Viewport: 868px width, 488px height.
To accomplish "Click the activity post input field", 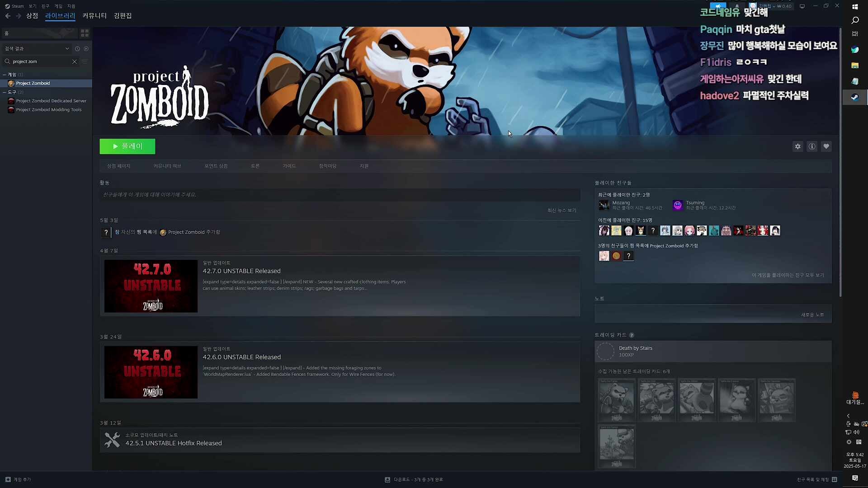I will [x=340, y=195].
